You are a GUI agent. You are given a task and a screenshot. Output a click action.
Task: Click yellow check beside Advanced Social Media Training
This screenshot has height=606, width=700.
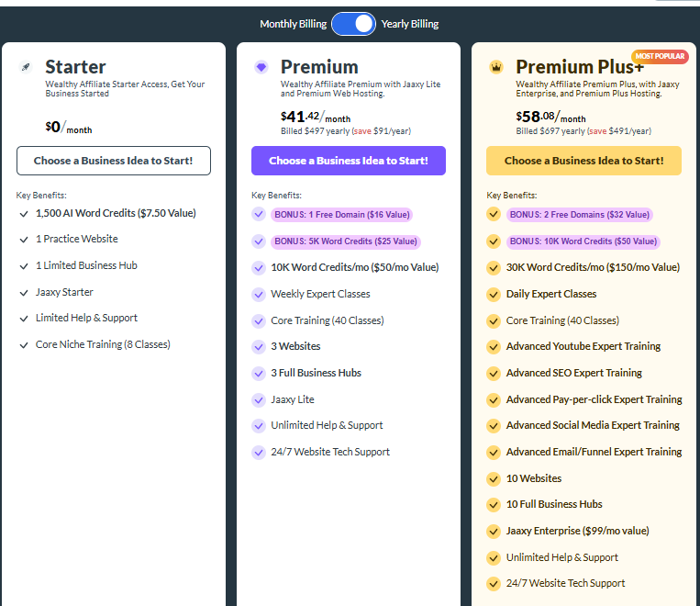[494, 426]
